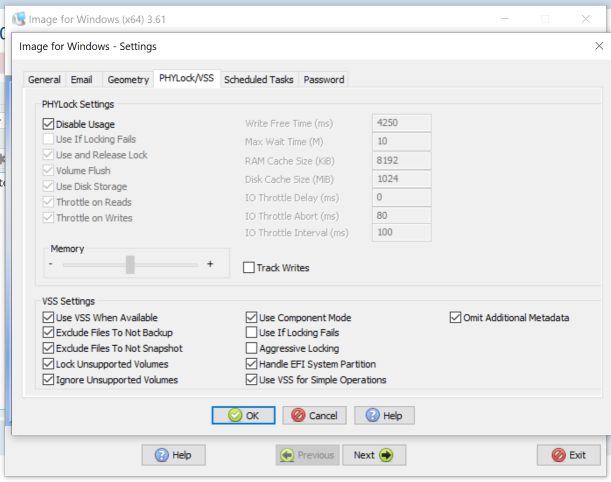Open the Geometry tab
This screenshot has width=611, height=482.
pos(128,79)
